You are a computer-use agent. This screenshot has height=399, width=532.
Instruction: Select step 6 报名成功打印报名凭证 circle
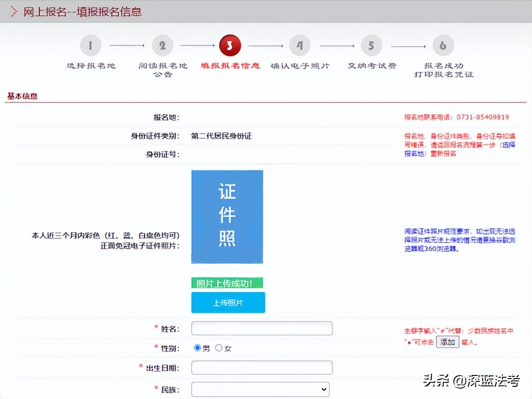(x=443, y=45)
